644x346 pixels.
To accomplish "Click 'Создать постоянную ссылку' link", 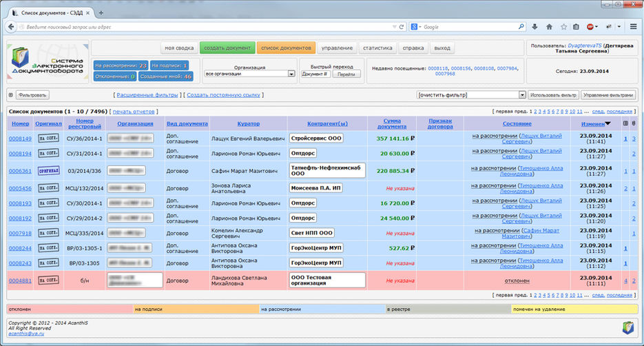I will [223, 95].
